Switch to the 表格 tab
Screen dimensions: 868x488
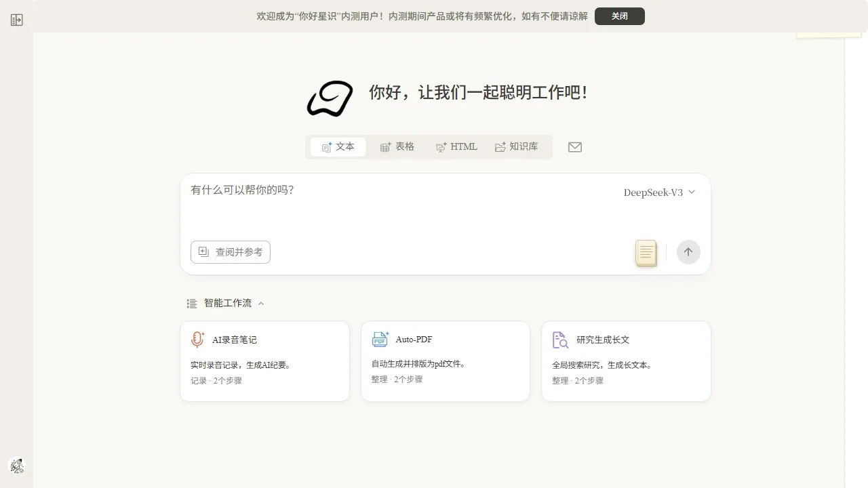[397, 147]
